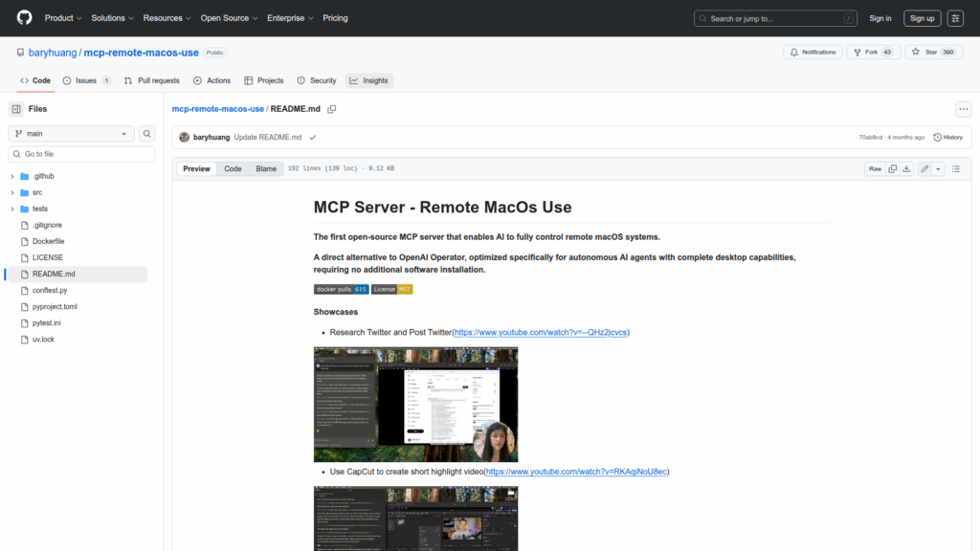Screen dimensions: 980x551
Task: Open the Insights tab
Action: coord(369,80)
